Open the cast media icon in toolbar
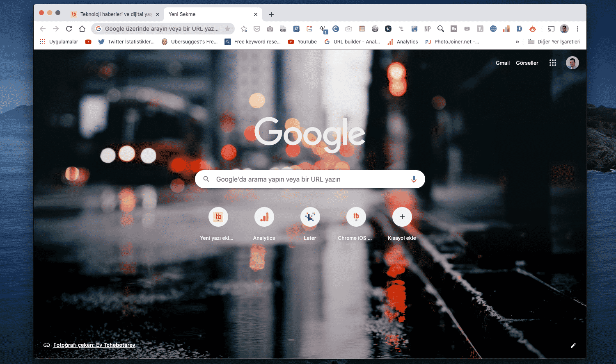Screen dimensions: 616x364 [x=551, y=29]
